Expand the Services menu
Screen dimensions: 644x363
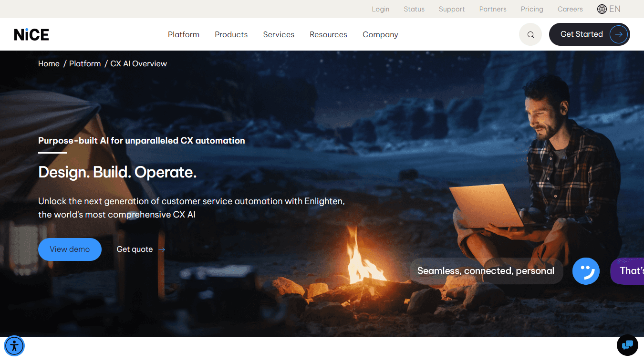point(279,34)
